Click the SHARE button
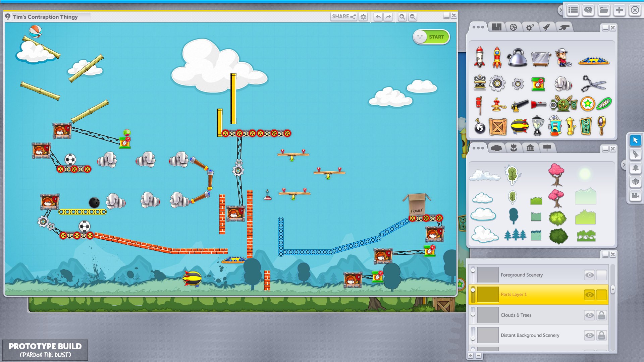This screenshot has height=362, width=644. click(343, 16)
